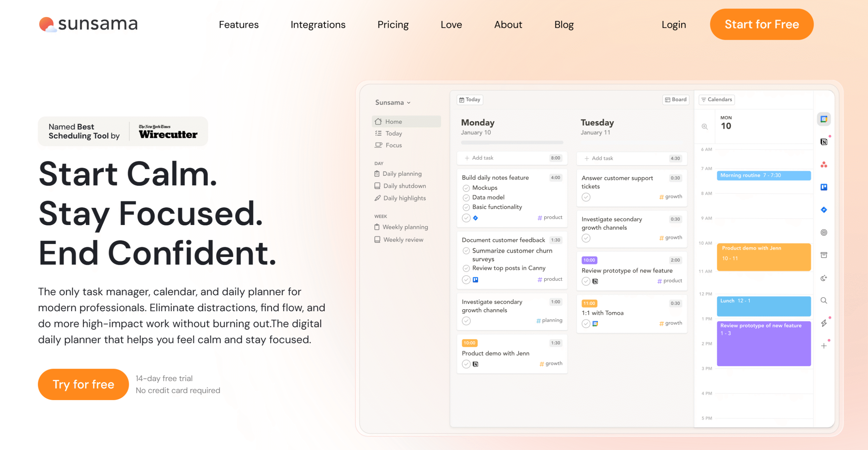Click Notion icon on Product demo with Jenn card

pyautogui.click(x=475, y=364)
